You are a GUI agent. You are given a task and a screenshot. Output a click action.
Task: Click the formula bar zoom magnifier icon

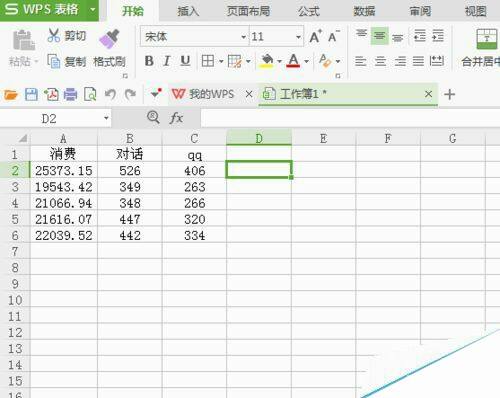tap(153, 117)
